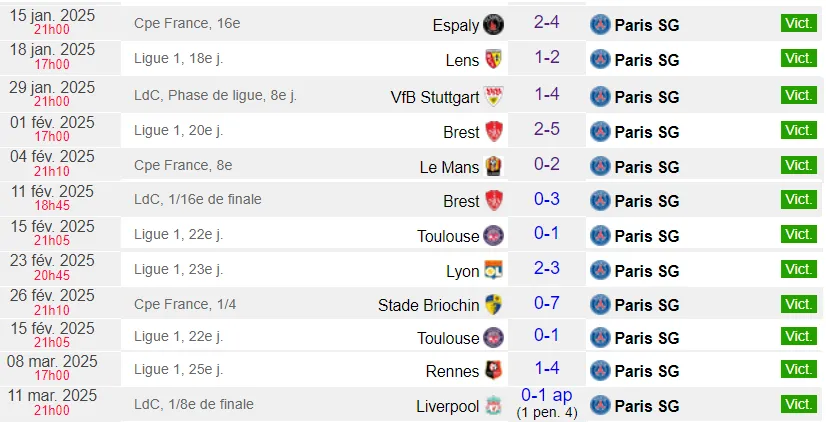Click the Rennes club crest icon

pos(494,370)
